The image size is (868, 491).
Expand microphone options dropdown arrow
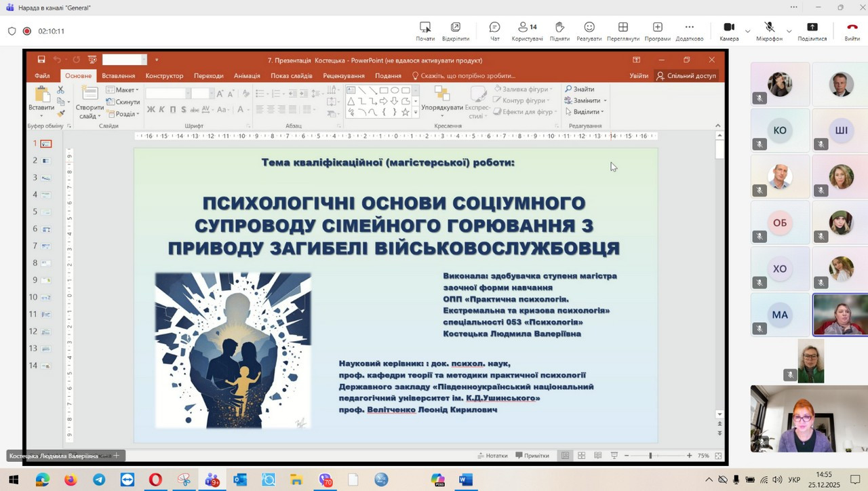coord(789,31)
